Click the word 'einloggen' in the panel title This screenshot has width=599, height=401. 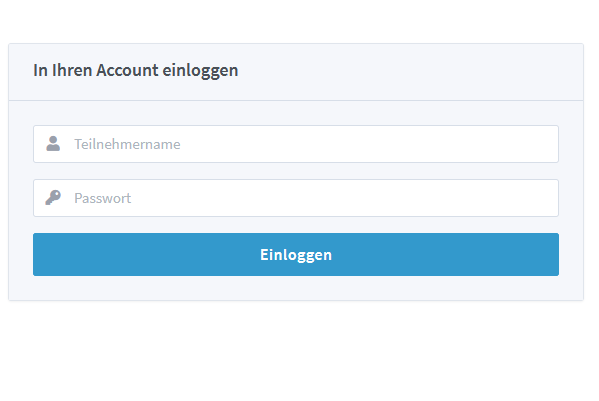click(x=200, y=71)
